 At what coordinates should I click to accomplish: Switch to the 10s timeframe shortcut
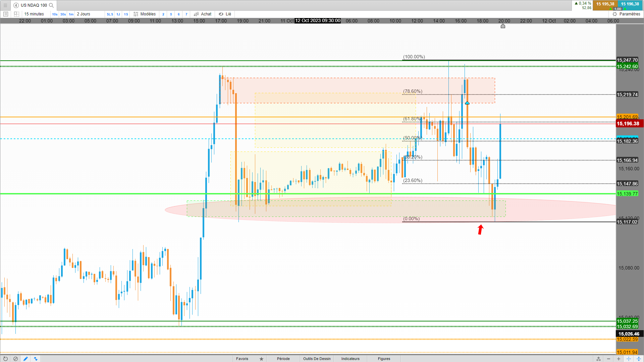click(x=55, y=14)
